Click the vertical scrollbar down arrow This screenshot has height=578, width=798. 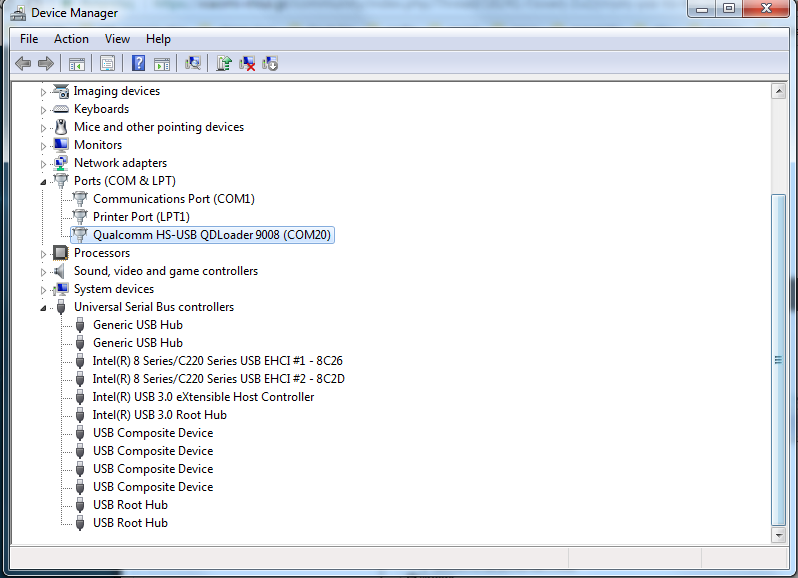778,535
